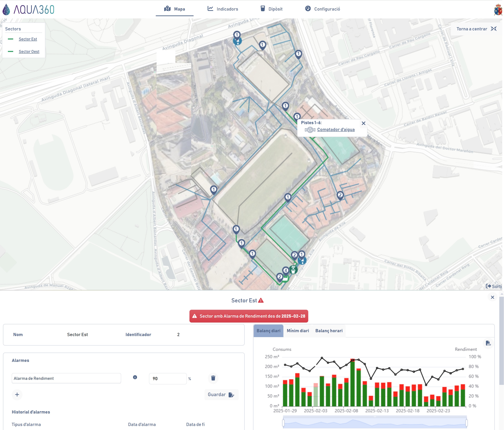Switch to Mínim diari chart tab

[x=298, y=331]
